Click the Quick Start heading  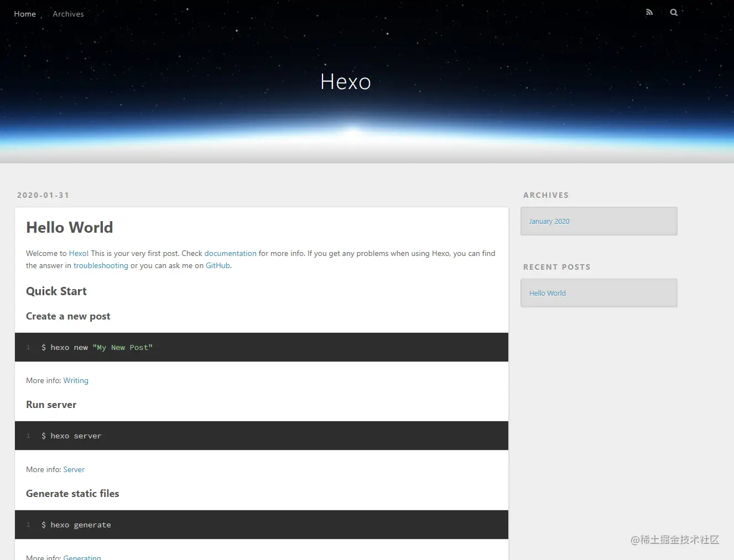point(56,291)
